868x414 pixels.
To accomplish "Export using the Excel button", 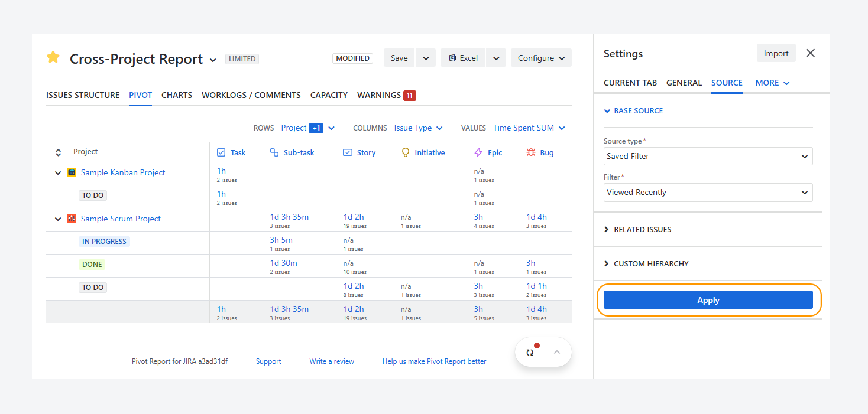I will [463, 58].
